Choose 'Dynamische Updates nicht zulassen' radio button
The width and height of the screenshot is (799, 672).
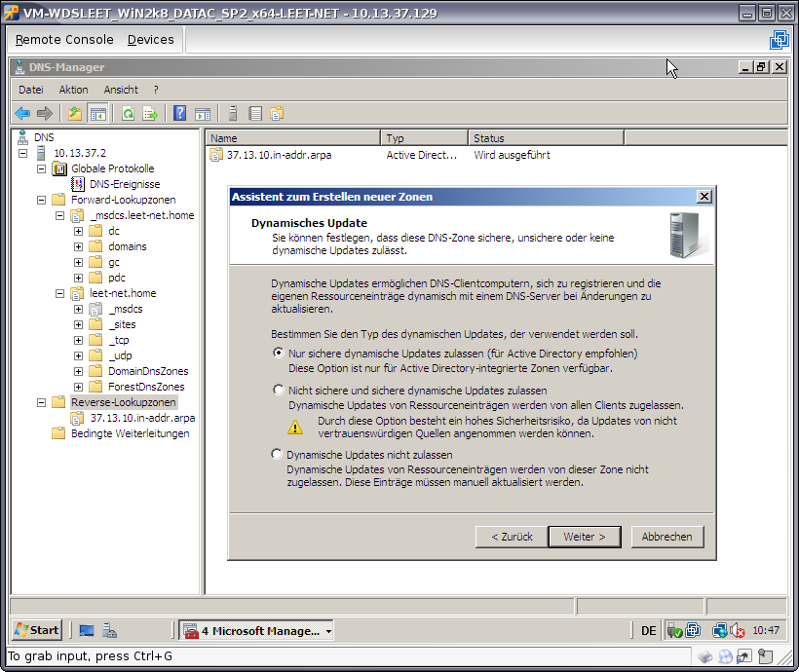coord(279,455)
